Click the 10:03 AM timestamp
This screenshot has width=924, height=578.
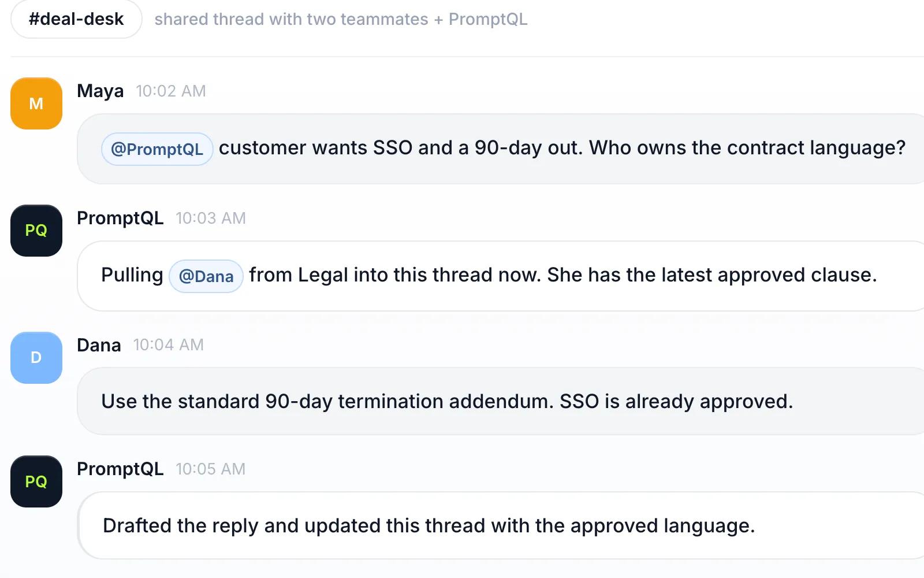[211, 218]
